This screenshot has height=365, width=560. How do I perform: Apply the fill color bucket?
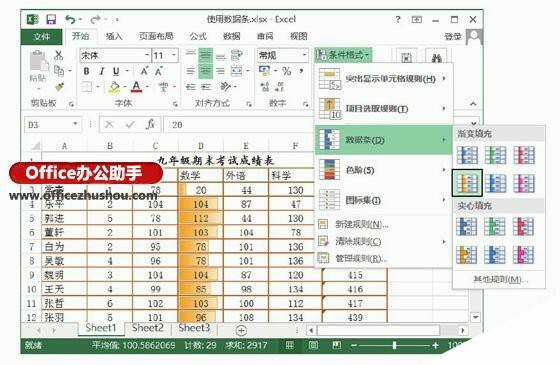click(114, 87)
